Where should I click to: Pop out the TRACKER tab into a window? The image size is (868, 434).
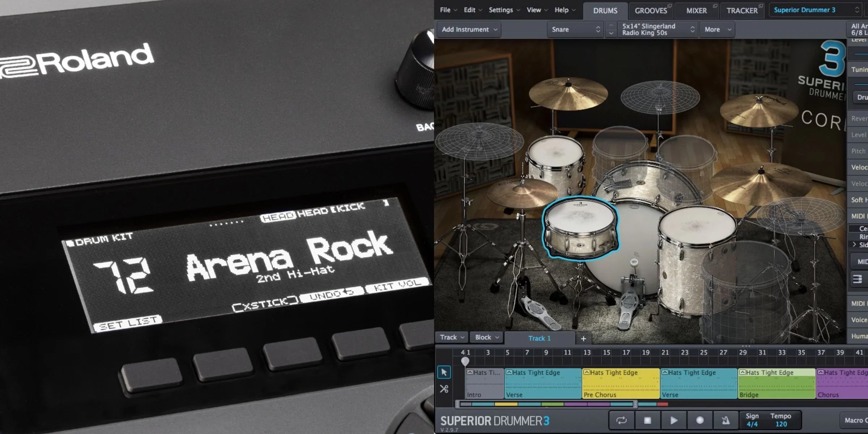[761, 6]
